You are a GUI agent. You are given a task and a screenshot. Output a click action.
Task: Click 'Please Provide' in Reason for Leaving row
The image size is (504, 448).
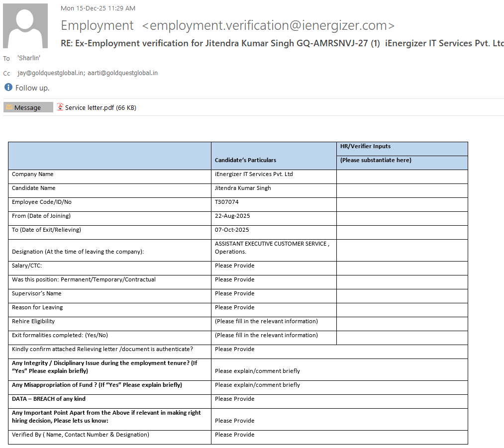click(x=234, y=307)
